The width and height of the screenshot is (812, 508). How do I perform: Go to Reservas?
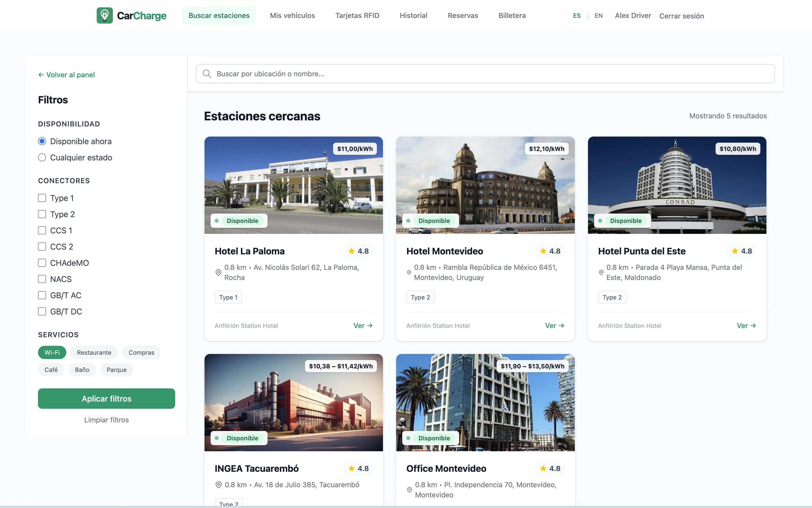[463, 15]
